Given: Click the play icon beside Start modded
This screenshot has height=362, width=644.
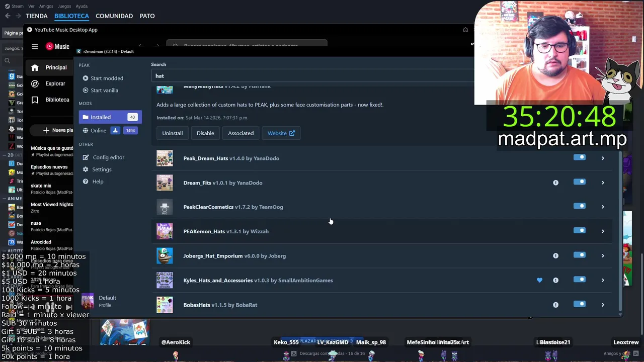Looking at the screenshot, I should tap(86, 78).
